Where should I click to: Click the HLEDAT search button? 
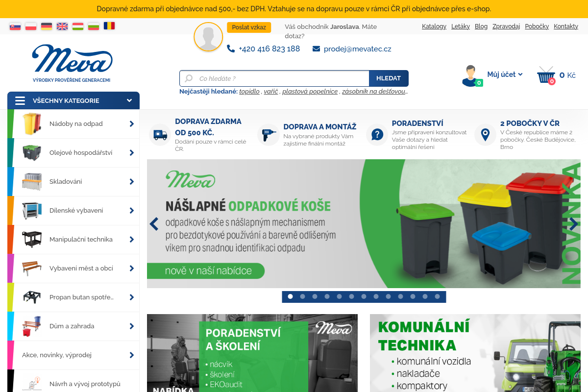389,78
